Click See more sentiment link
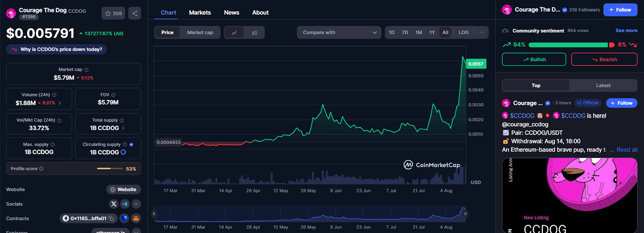This screenshot has height=233, width=644. point(626,31)
